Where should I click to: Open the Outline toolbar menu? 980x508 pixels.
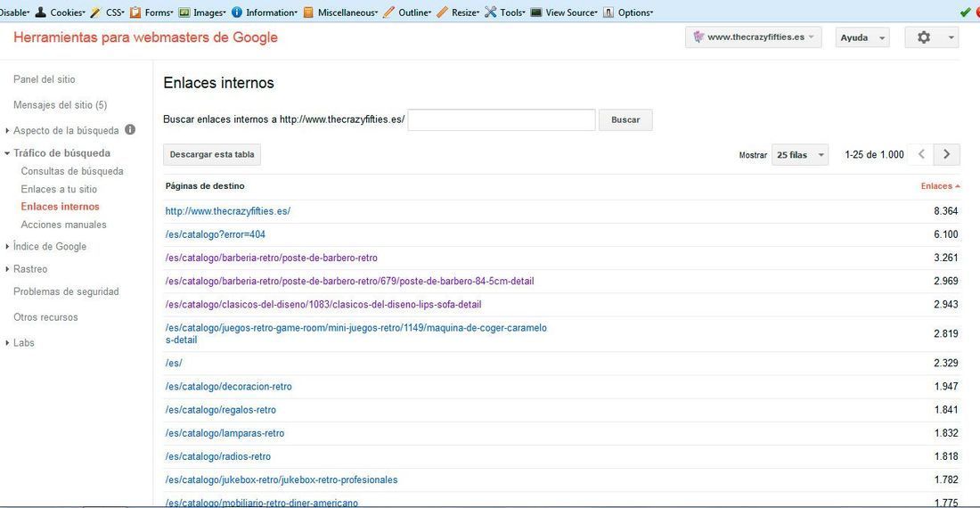(x=414, y=12)
